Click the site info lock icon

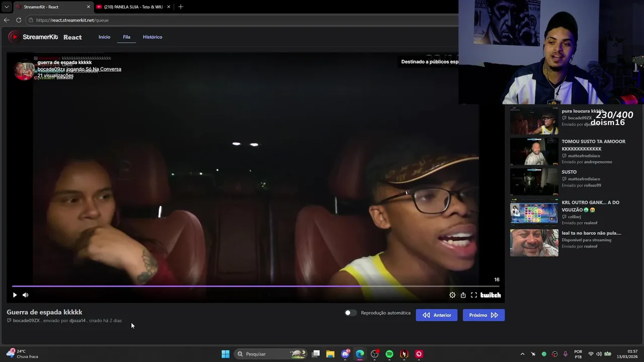click(31, 20)
